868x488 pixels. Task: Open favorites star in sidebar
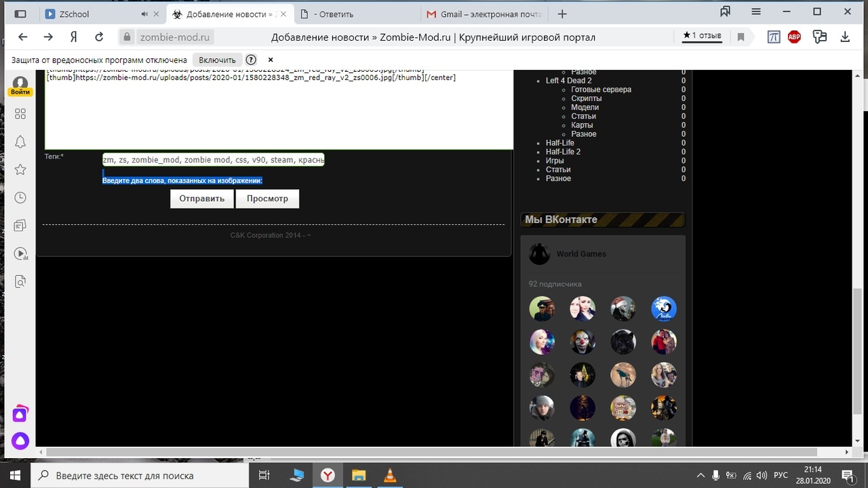20,169
